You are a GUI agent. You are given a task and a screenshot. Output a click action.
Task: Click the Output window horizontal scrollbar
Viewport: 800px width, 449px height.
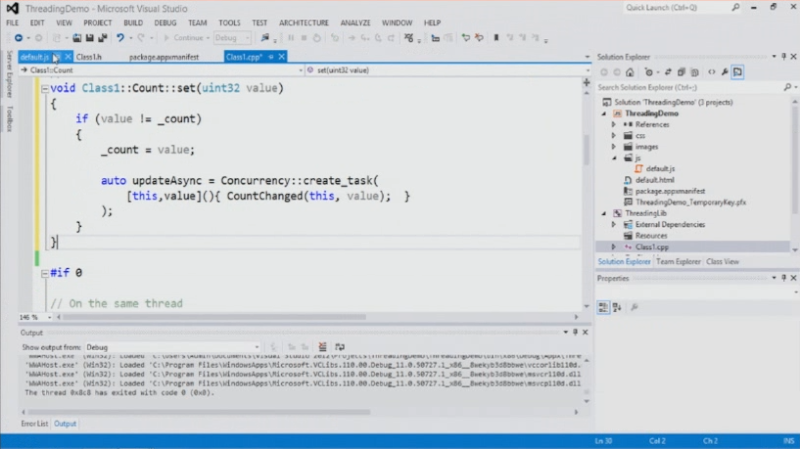(199, 412)
